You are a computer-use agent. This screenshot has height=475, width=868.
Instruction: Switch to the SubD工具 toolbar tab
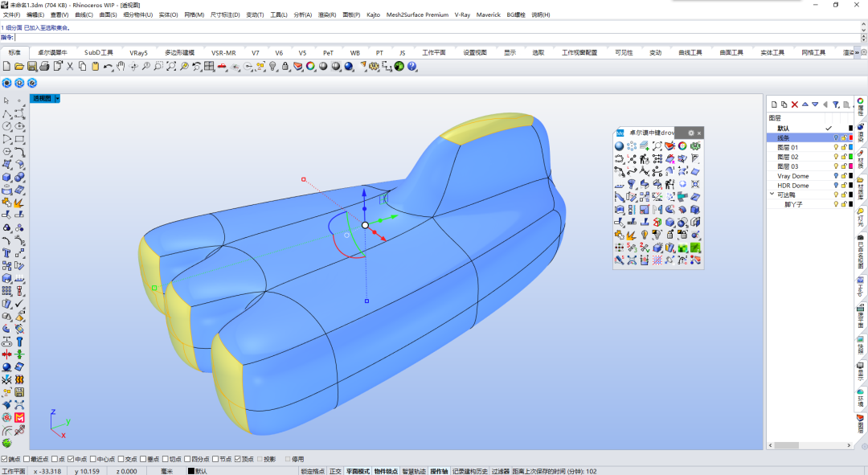(99, 52)
